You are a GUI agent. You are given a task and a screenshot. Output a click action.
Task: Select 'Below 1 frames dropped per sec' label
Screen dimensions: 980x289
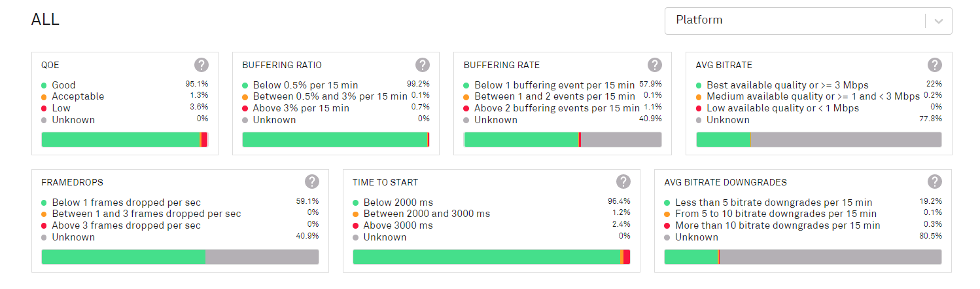click(126, 202)
